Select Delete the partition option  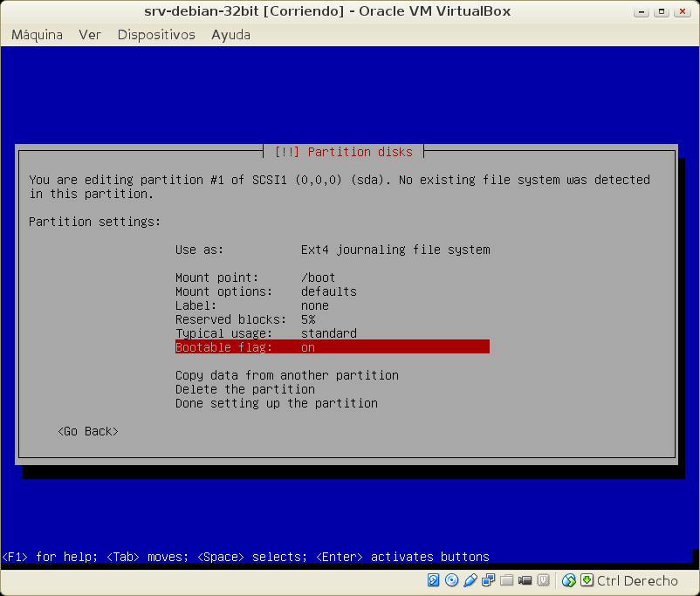coord(245,389)
